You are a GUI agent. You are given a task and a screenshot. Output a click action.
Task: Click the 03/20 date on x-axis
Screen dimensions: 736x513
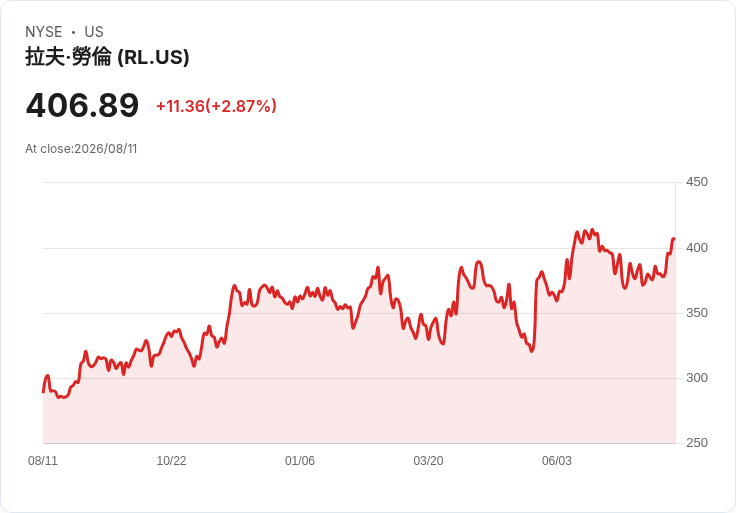[x=428, y=461]
